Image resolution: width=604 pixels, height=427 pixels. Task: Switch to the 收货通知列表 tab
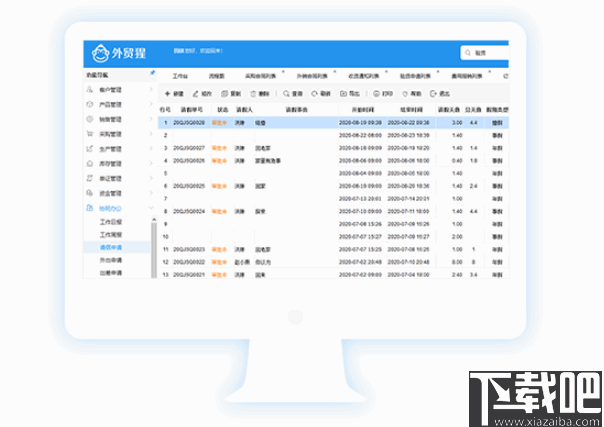(x=364, y=76)
